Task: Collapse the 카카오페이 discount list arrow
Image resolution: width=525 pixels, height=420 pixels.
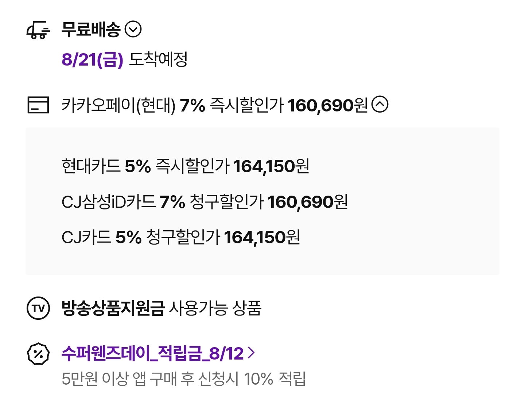Action: 380,105
